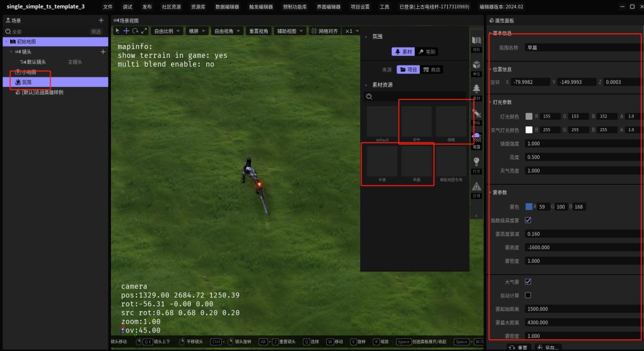Open the 单位 unit sidebar tool
The height and width of the screenshot is (351, 644).
(x=476, y=67)
